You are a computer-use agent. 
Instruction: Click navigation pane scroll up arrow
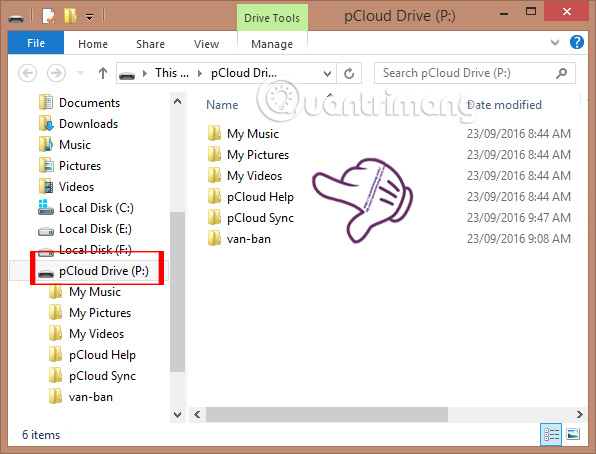click(177, 101)
